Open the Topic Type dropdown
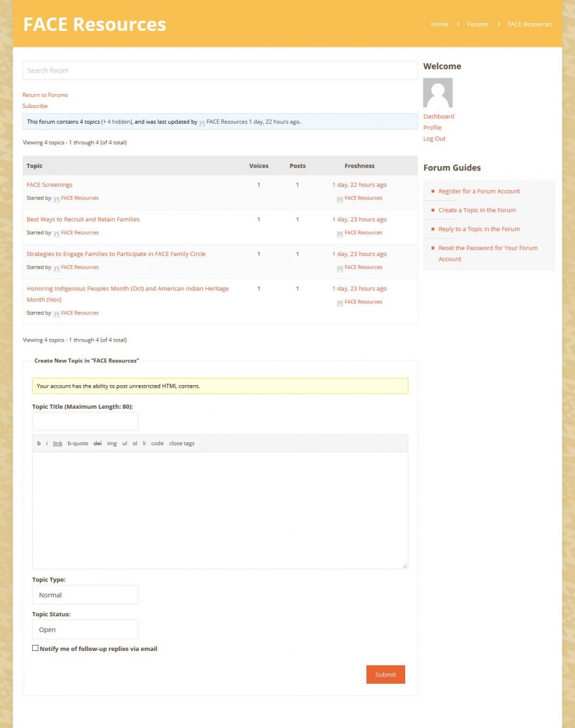575x728 pixels. (85, 595)
